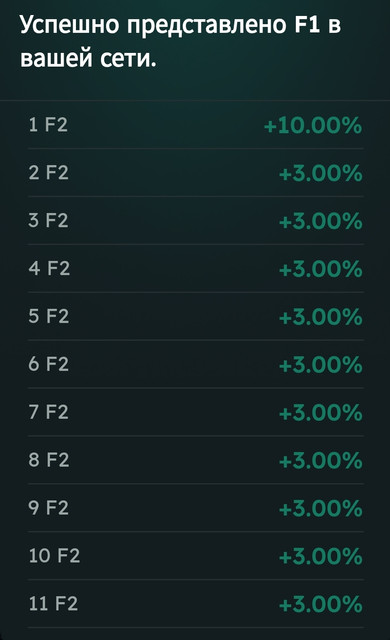Select the 2 F2 row label
This screenshot has height=640, width=390.
48,172
